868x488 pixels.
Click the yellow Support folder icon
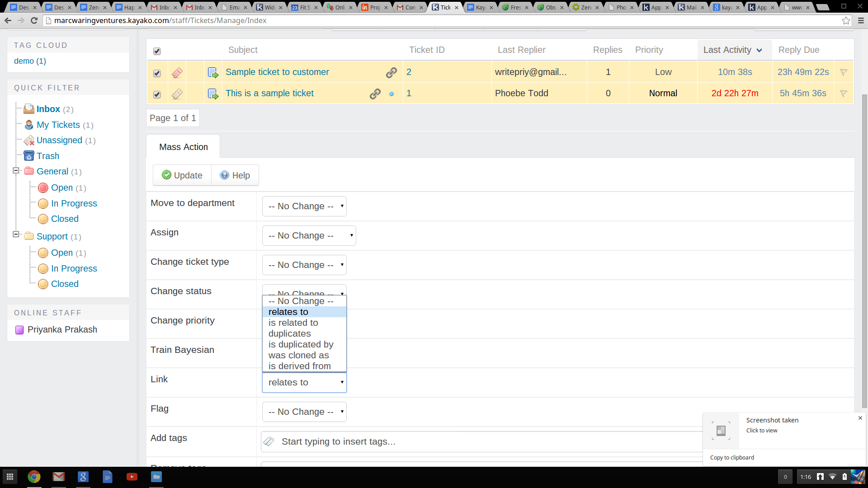(29, 236)
